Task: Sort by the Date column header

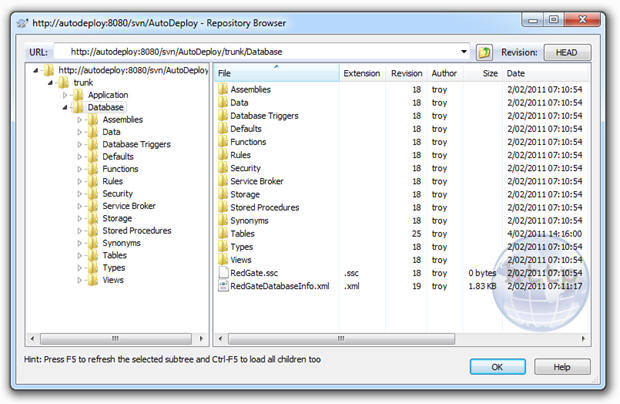Action: 547,73
